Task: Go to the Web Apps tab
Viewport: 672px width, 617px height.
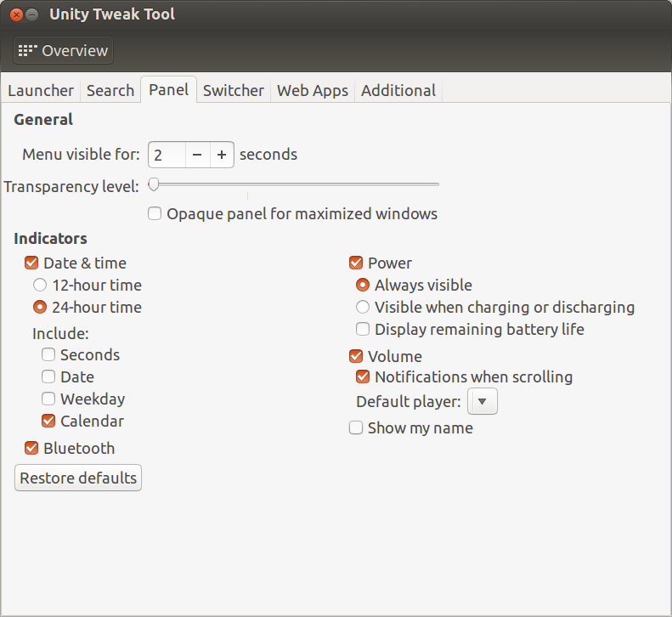Action: pyautogui.click(x=313, y=90)
